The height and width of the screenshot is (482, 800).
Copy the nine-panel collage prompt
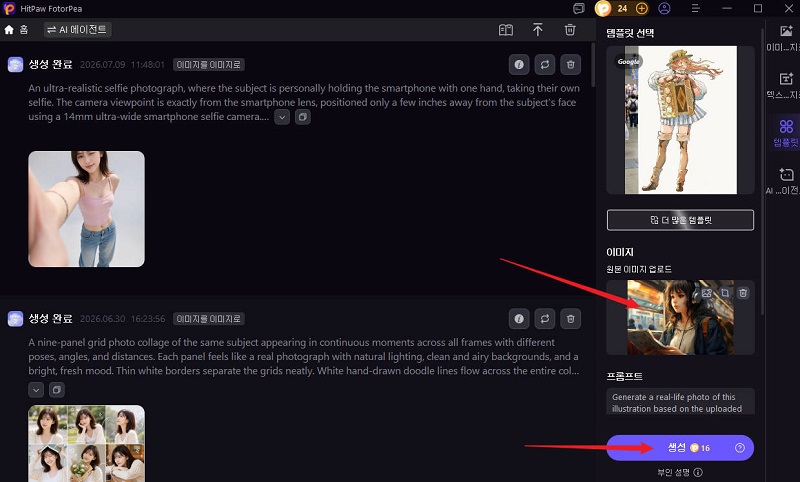(x=57, y=390)
